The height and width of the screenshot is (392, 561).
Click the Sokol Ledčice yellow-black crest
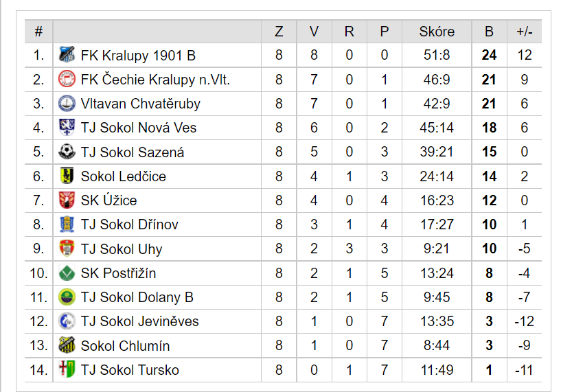67,176
